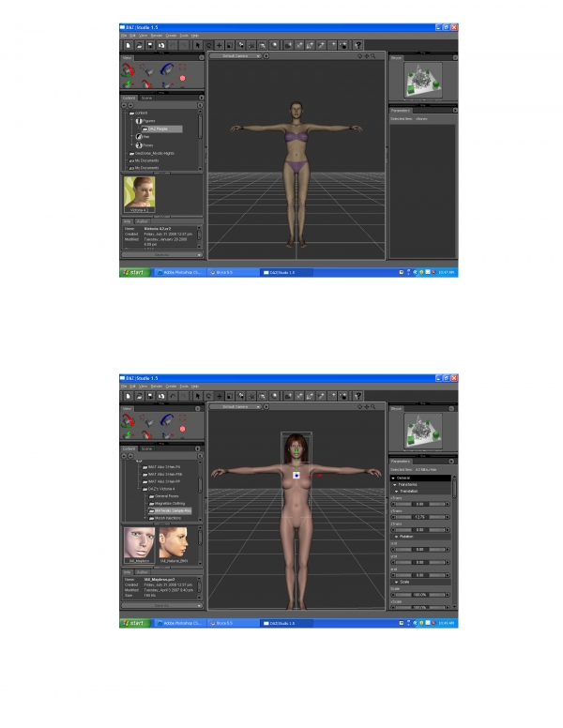The width and height of the screenshot is (563, 728).
Task: Select the plus-shaped Translate tool in 10:47 AM window
Action: tap(219, 45)
